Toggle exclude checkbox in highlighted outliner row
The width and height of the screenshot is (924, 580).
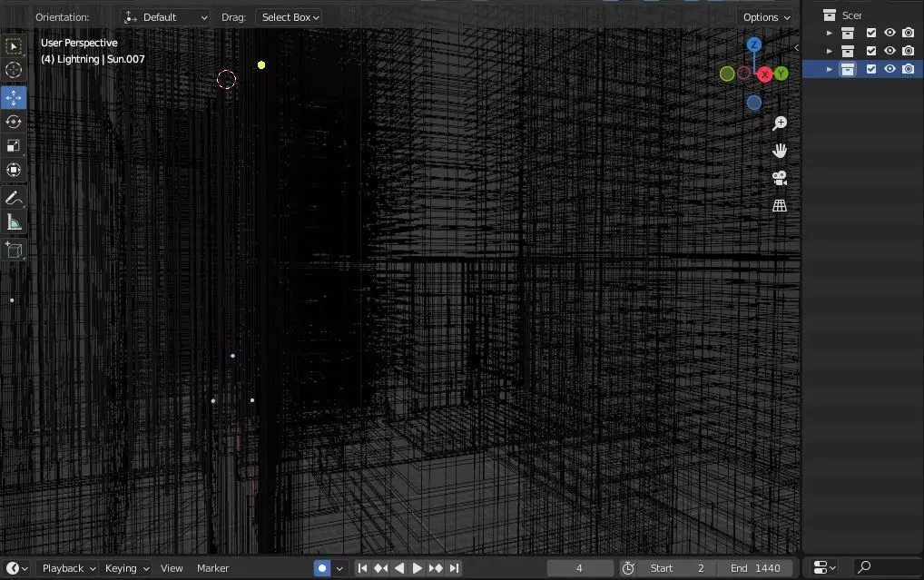coord(871,69)
